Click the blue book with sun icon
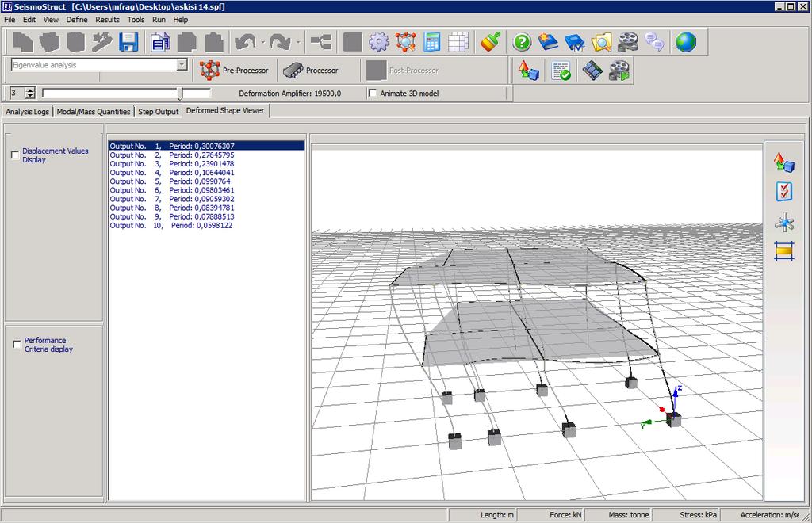Screen dimensions: 812x523 (549, 42)
